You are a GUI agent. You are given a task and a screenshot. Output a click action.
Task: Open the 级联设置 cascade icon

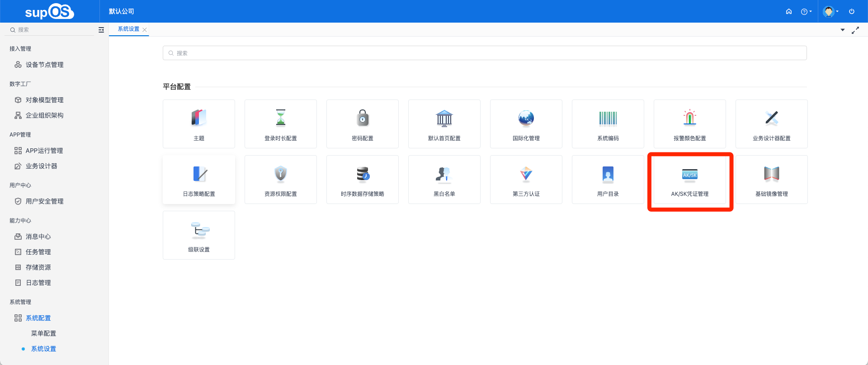point(199,230)
